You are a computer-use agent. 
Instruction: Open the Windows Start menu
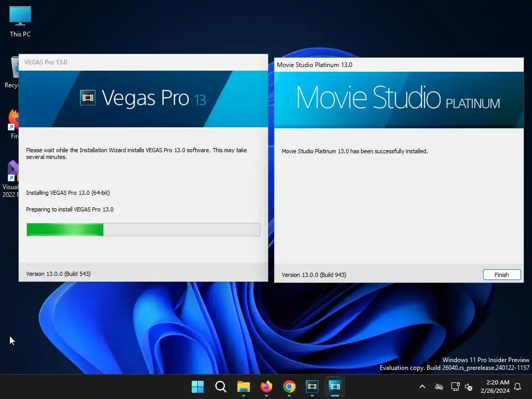197,387
